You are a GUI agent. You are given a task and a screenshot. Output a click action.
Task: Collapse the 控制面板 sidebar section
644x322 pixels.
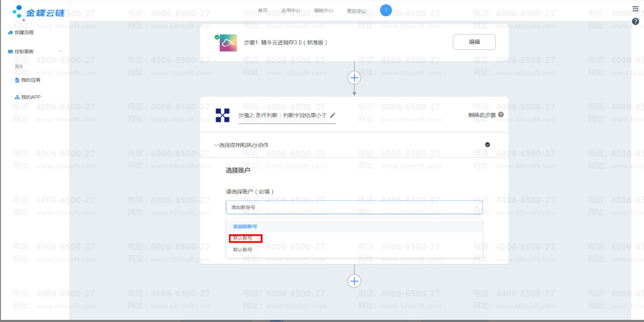coord(60,52)
